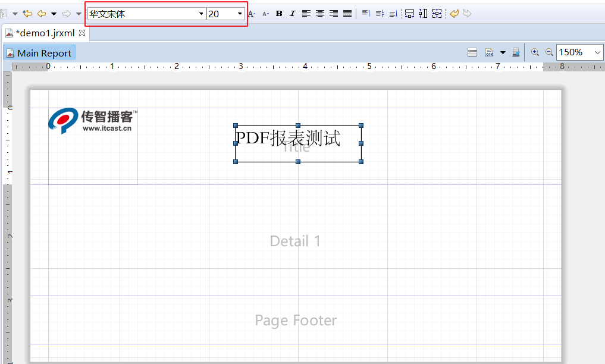Screen dimensions: 605x364
Task: Open the font name combo box 华文宋体
Action: [x=146, y=14]
